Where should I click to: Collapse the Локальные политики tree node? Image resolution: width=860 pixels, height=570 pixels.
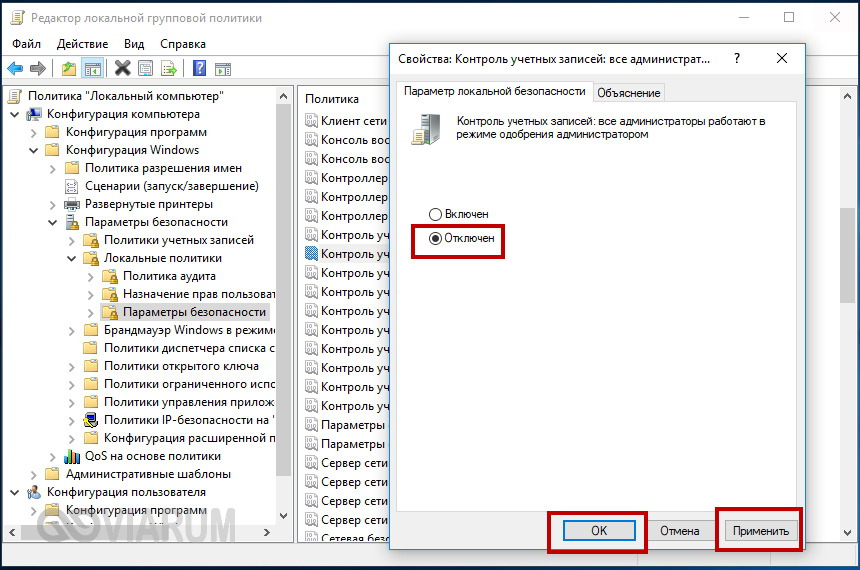(x=71, y=258)
